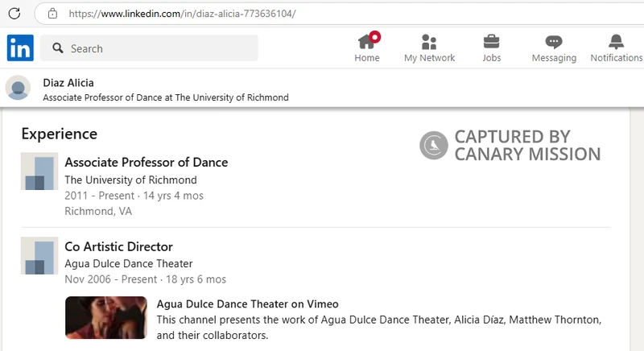
Task: Open Agua Dulce Dance Theater on Vimeo link
Action: click(x=247, y=304)
